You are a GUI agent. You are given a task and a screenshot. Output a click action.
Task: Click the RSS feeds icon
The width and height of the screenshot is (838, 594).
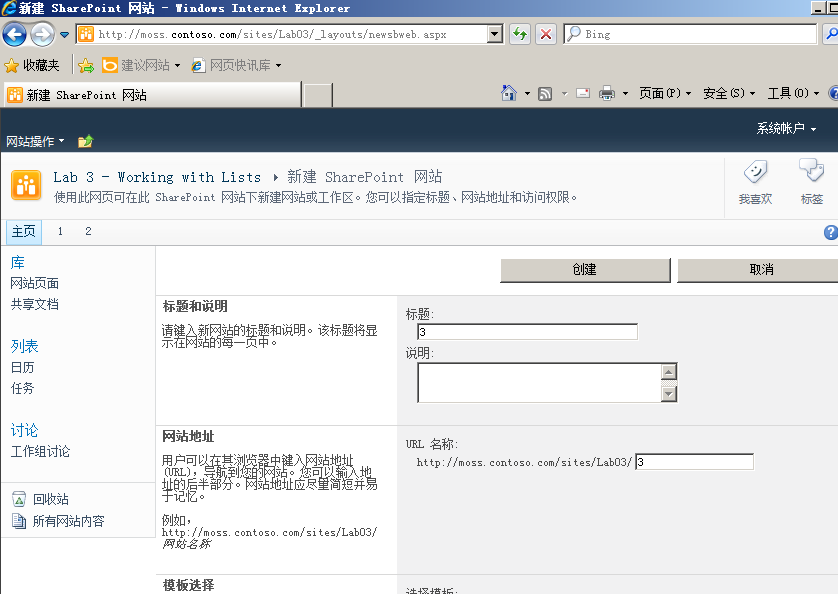point(545,94)
